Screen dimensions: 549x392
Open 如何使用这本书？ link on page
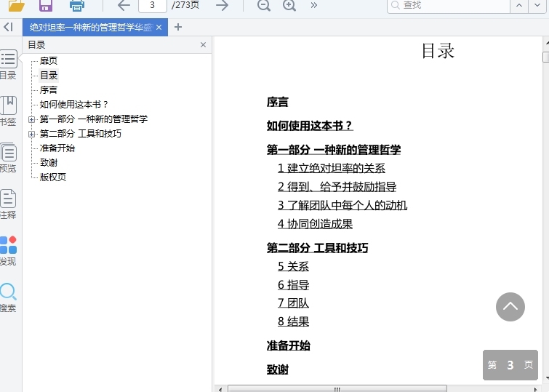(x=310, y=125)
